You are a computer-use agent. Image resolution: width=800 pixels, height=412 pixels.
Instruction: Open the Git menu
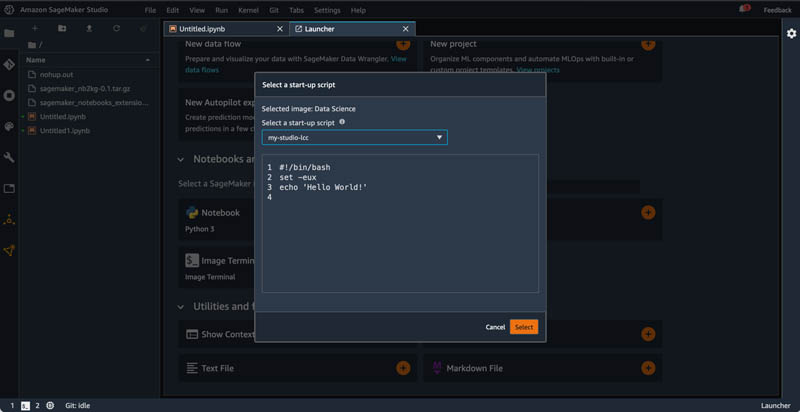tap(274, 10)
